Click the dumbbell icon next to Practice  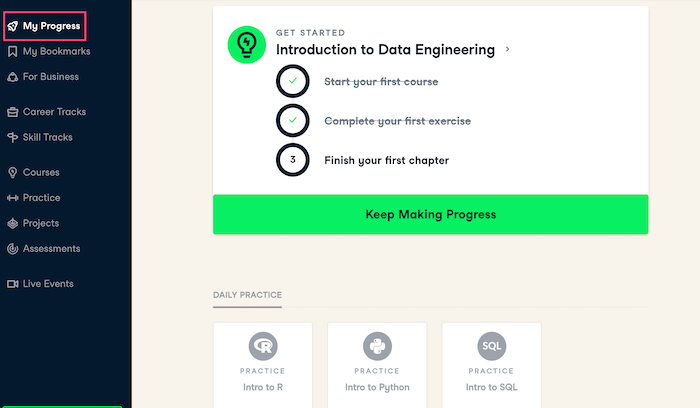point(12,198)
